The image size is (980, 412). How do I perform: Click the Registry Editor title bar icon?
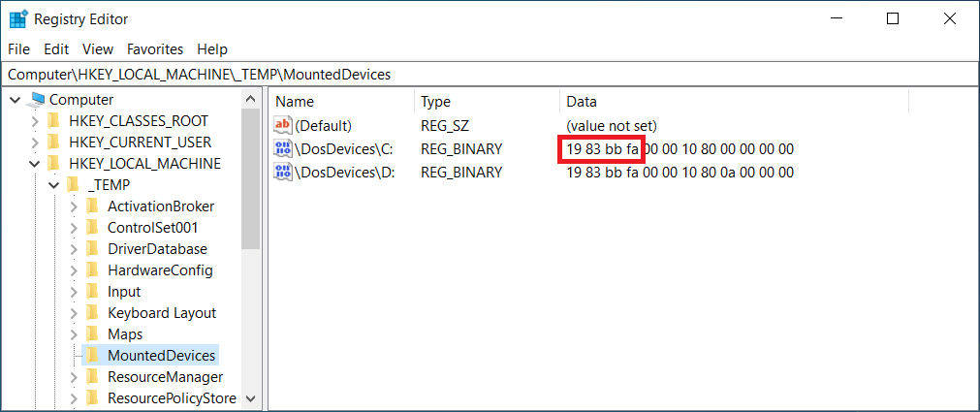[18, 19]
